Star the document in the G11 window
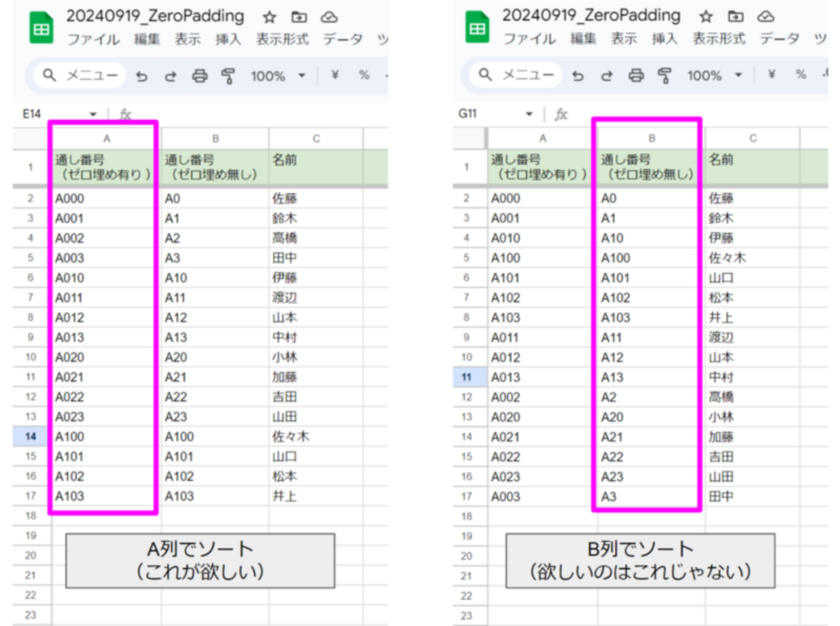Viewport: 840px width, 626px height. (706, 16)
